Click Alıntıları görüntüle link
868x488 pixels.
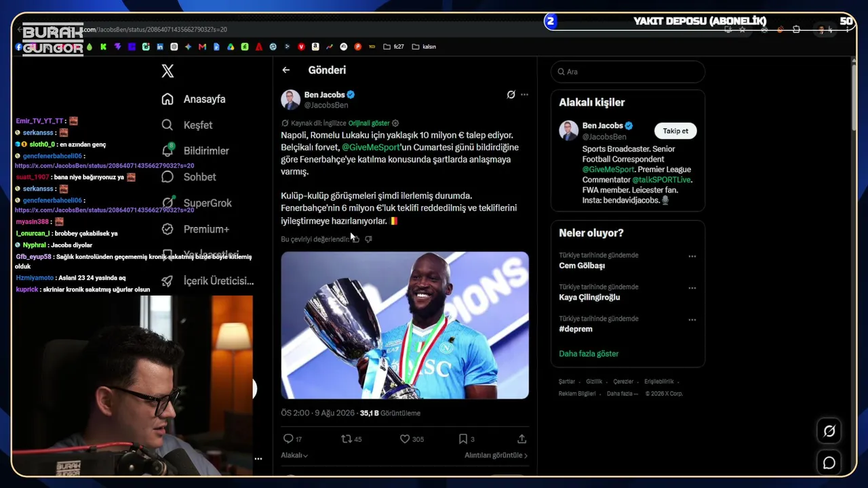pos(496,455)
